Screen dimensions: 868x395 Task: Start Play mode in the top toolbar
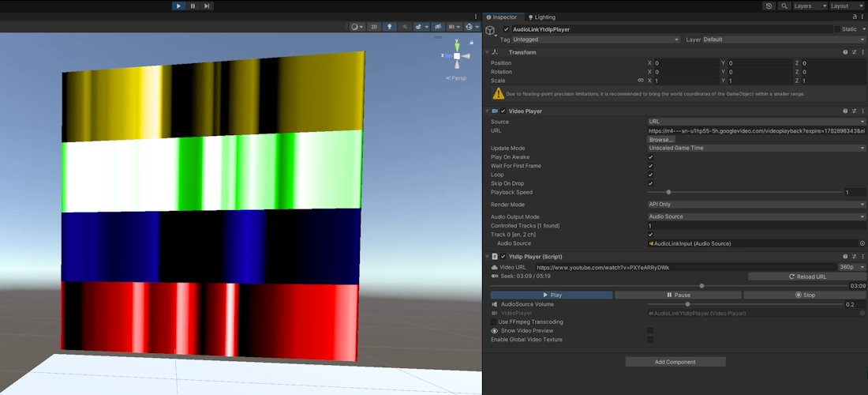pyautogui.click(x=178, y=6)
